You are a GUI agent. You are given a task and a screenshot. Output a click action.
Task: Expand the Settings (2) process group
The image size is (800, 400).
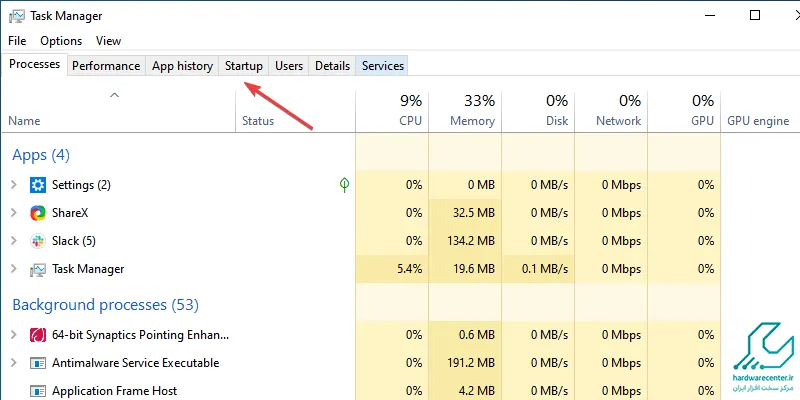(x=14, y=185)
